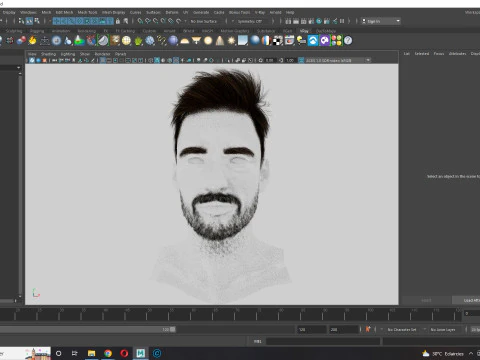This screenshot has width=480, height=360.
Task: Switch to the Rigging shelf tab
Action: coord(37,31)
